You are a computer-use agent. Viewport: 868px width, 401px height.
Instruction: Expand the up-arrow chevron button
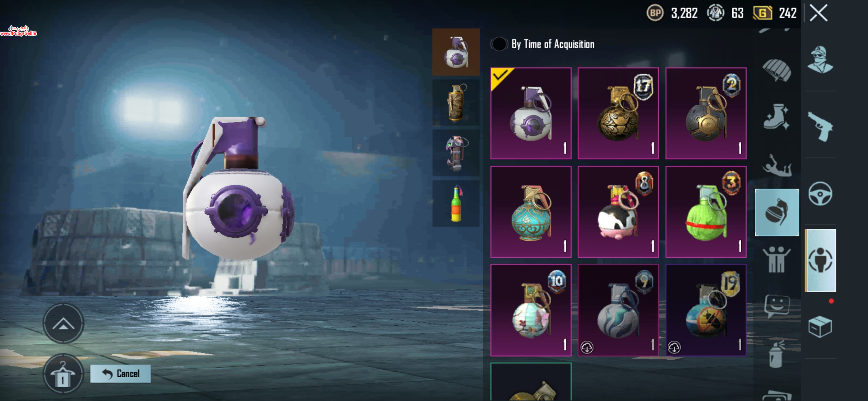tap(63, 323)
